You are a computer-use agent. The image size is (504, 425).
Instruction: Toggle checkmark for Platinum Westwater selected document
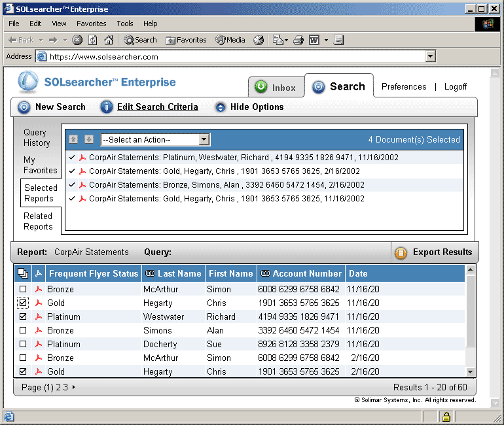(72, 158)
